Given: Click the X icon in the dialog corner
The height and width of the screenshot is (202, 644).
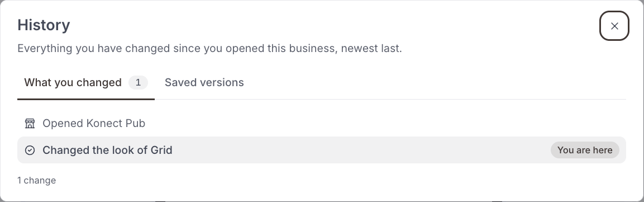Looking at the screenshot, I should (x=614, y=26).
